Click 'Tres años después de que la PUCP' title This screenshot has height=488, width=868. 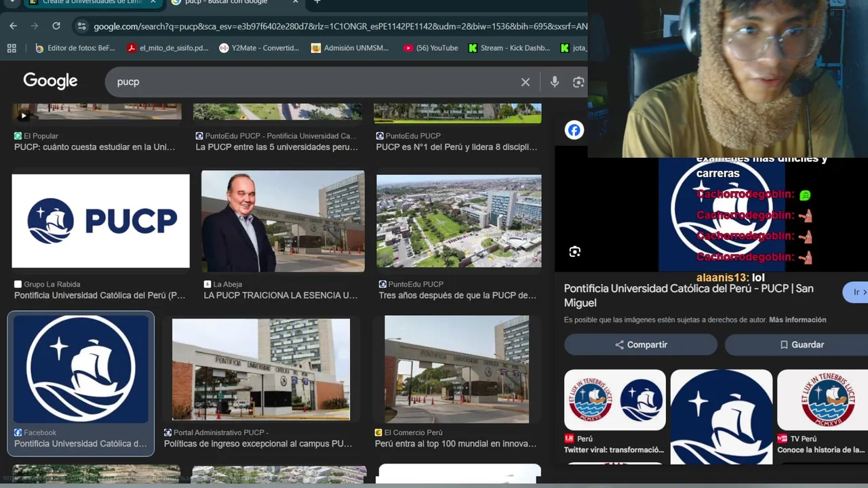coord(458,296)
